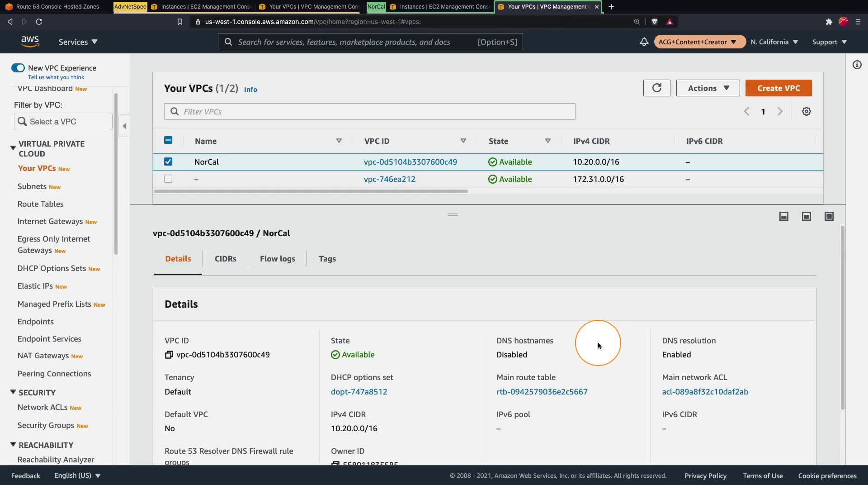Collapse the left navigation pane

(124, 126)
